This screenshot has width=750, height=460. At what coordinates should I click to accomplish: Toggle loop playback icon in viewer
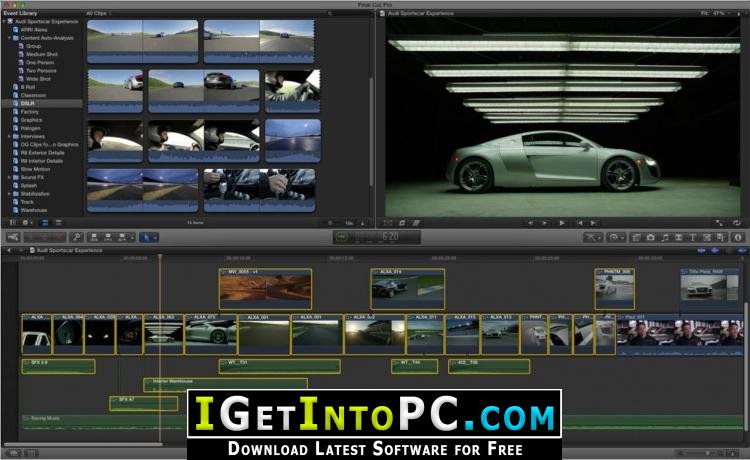click(737, 223)
